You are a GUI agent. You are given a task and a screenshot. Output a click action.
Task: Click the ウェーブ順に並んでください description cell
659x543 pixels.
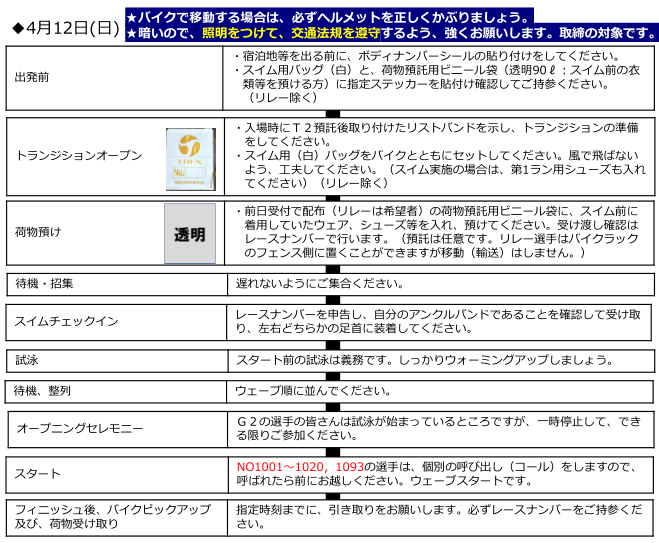point(314,390)
